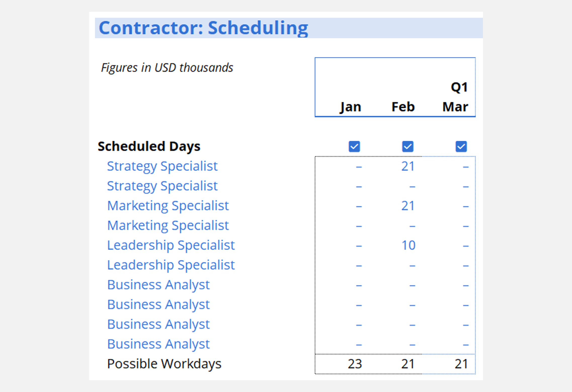Select first Marketing Specialist Feb value 21
This screenshot has width=572, height=392.
(408, 206)
